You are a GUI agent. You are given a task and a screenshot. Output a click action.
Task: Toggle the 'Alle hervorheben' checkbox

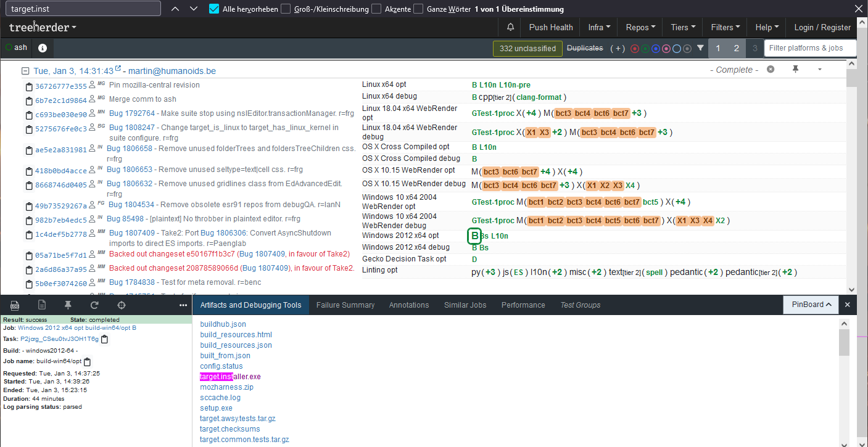pyautogui.click(x=214, y=9)
